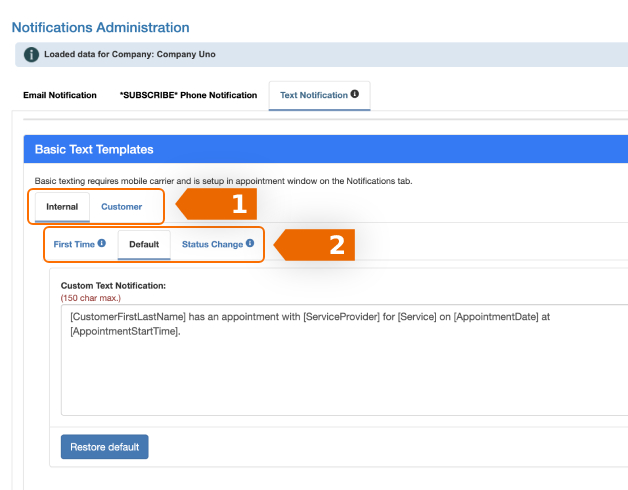Click the Notifications Administration page heading

[100, 27]
